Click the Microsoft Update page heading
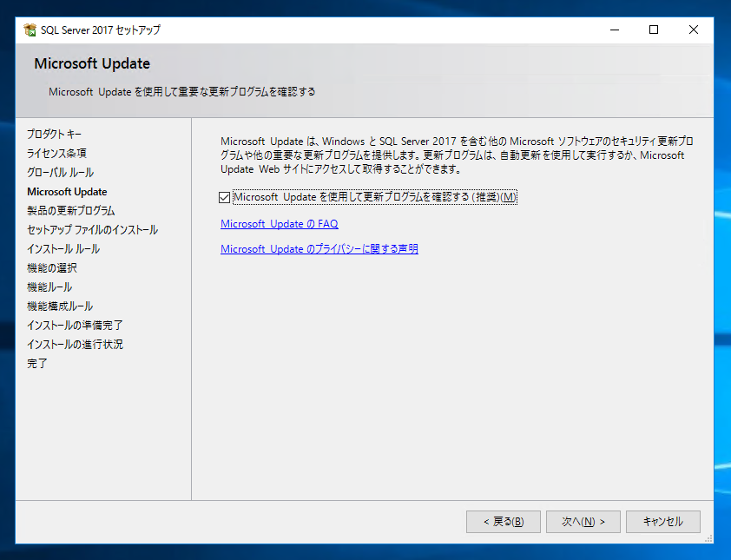The image size is (731, 560). coord(92,63)
